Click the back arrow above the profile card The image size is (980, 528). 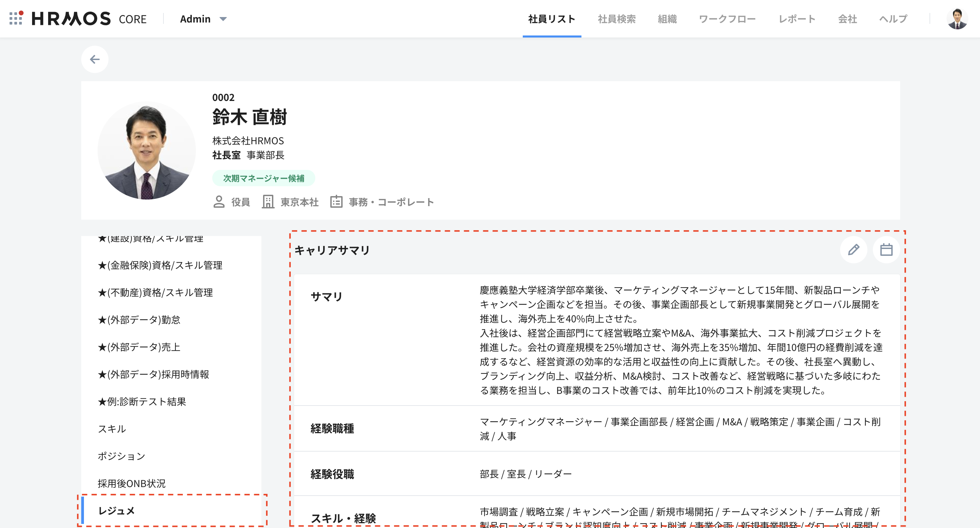95,59
